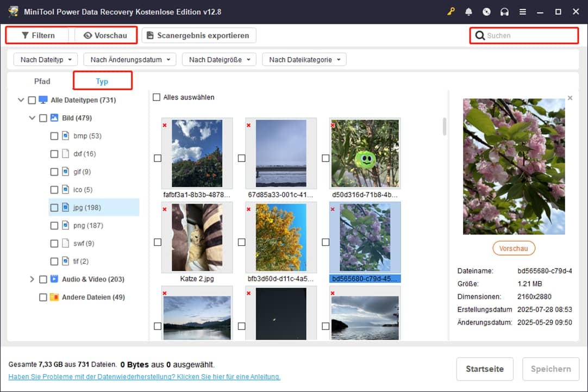Close the preview panel with the X

pos(570,98)
